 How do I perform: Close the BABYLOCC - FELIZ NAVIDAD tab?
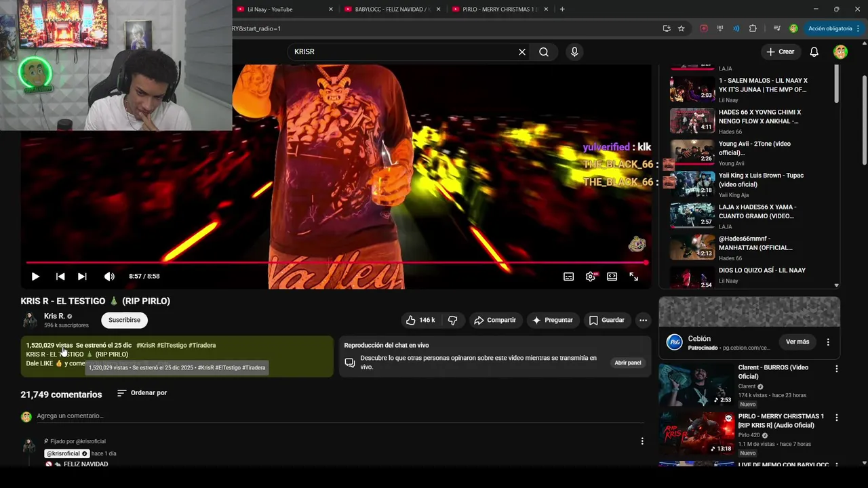coord(439,9)
